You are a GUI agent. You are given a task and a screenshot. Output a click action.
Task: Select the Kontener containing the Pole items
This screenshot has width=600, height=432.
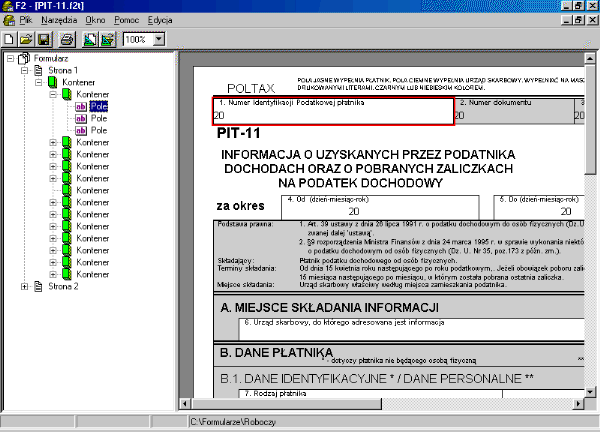pos(93,94)
